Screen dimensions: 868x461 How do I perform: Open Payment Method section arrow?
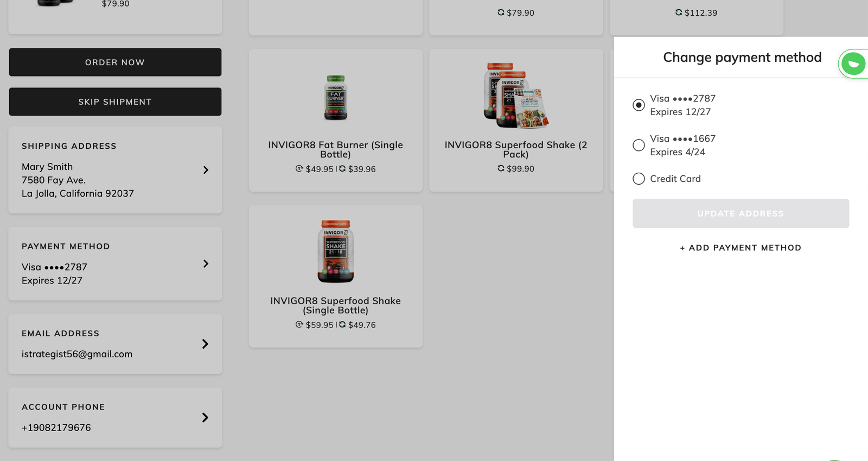point(206,263)
